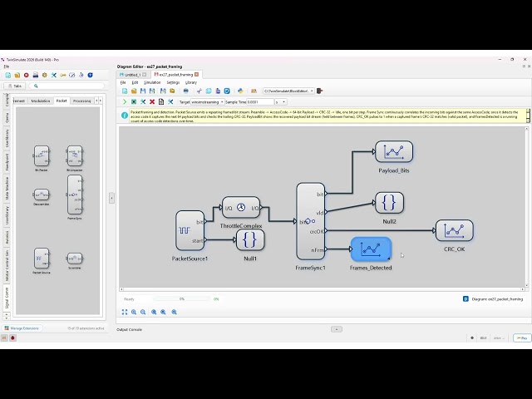Screen dimensions: 532x399
Task: Click the canvas horizontal scrollbar
Action: [322, 289]
